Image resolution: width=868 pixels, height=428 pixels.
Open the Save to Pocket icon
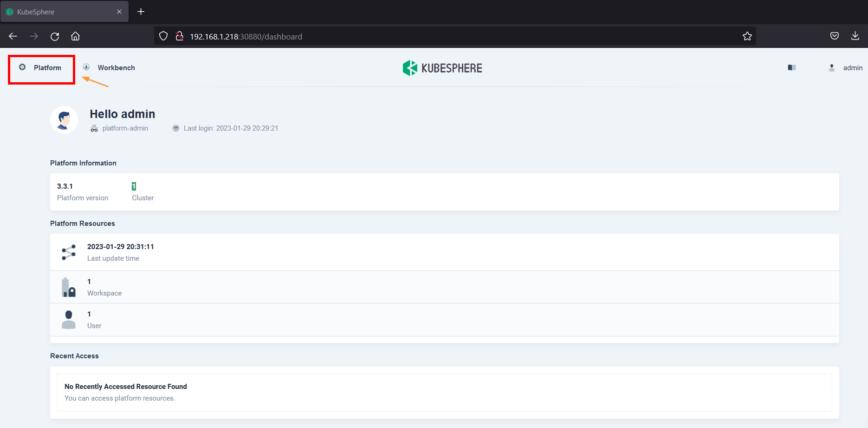pyautogui.click(x=835, y=36)
